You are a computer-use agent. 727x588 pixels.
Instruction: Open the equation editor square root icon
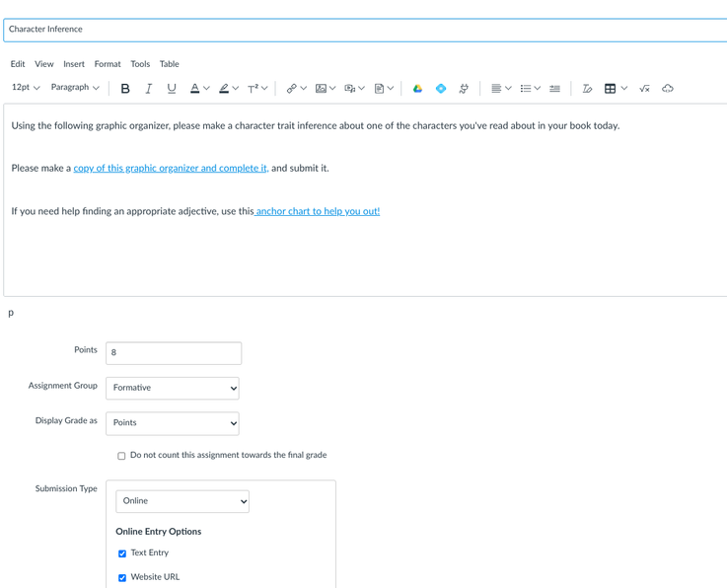click(644, 89)
